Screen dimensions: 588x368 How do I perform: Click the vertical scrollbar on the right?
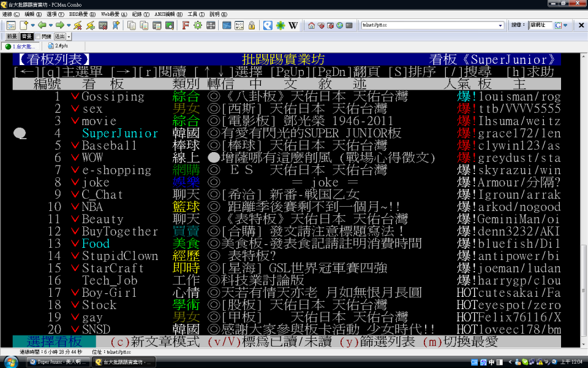(x=583, y=200)
